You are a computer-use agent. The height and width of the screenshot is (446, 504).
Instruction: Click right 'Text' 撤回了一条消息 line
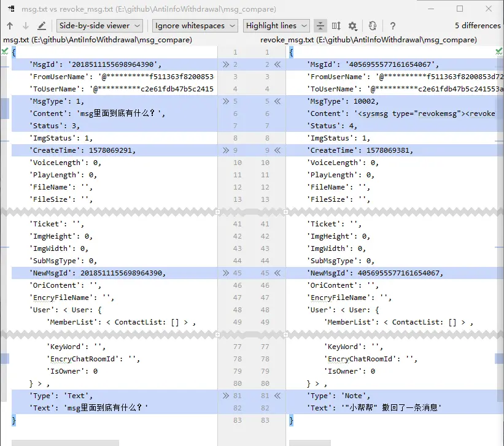pos(395,408)
